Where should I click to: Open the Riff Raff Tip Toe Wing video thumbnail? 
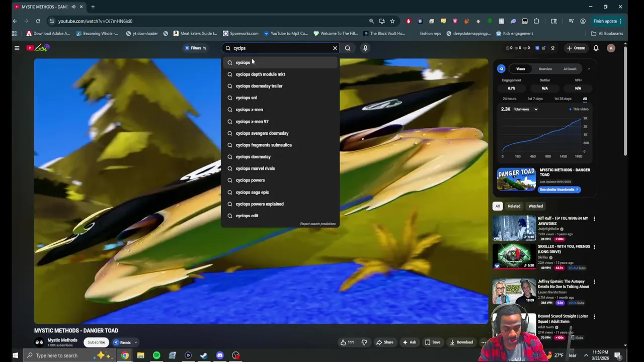tap(514, 228)
